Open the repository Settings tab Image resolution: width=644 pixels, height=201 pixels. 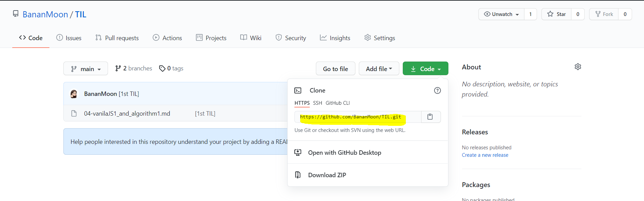(x=380, y=38)
